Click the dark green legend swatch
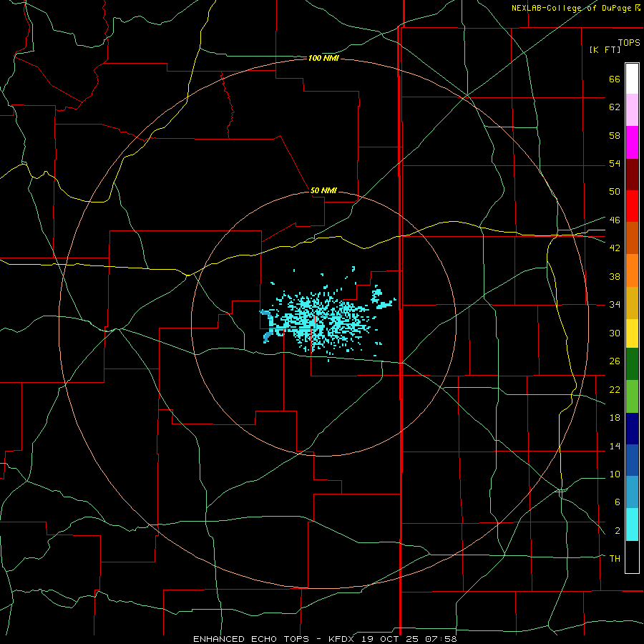This screenshot has height=644, width=644. click(632, 364)
